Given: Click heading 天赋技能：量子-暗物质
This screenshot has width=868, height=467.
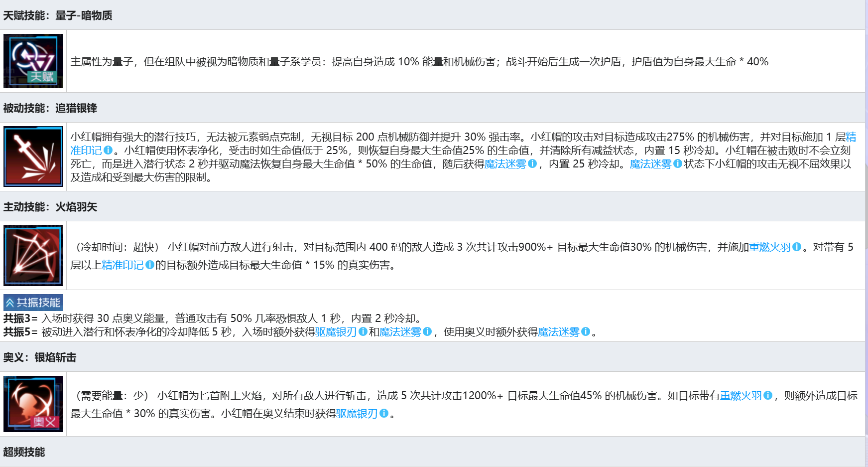Looking at the screenshot, I should pos(58,15).
